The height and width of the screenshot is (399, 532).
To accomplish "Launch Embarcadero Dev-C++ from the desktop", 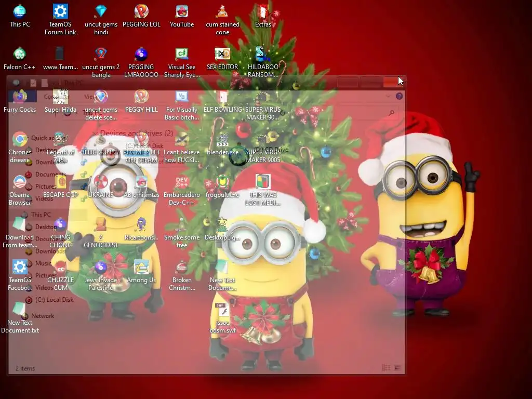I will [182, 191].
